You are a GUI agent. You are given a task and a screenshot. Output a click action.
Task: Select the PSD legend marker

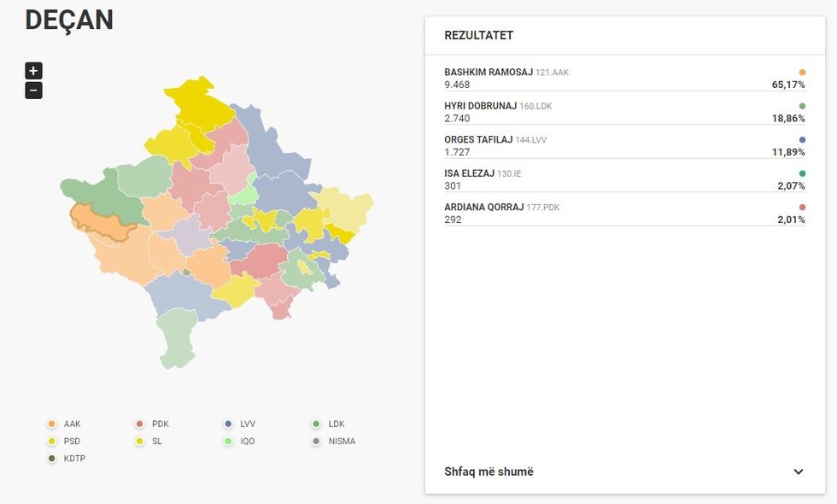pos(52,442)
